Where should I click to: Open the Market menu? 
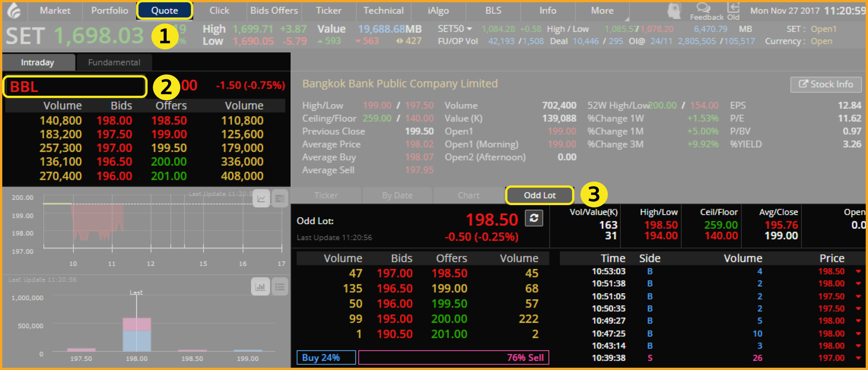coord(55,11)
